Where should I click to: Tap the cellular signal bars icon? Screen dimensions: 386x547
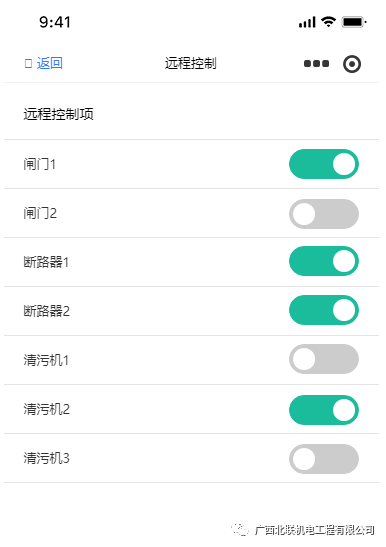click(x=307, y=22)
